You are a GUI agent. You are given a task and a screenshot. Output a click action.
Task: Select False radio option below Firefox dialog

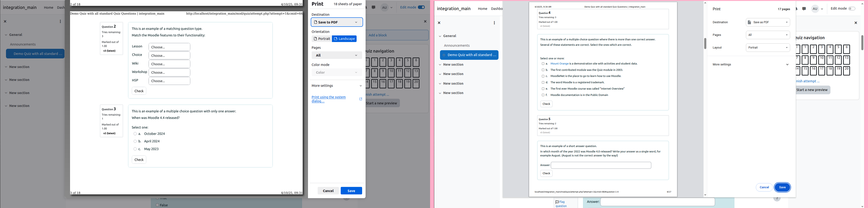(157, 205)
